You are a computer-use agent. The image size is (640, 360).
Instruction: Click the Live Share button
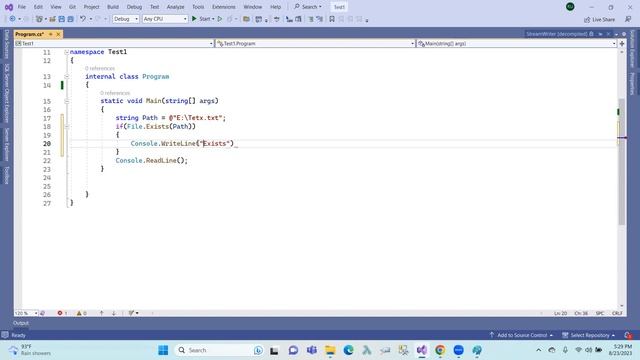tap(599, 19)
